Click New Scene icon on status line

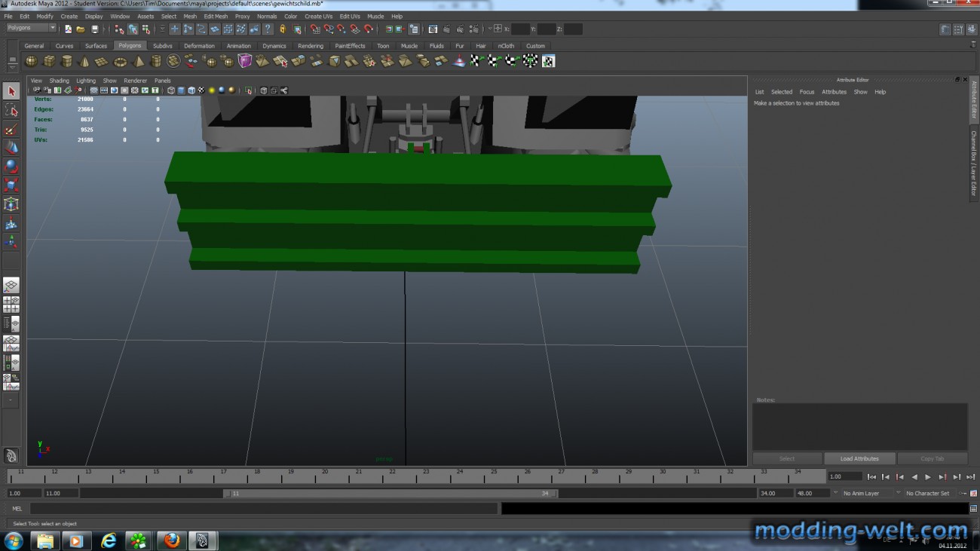[68, 29]
